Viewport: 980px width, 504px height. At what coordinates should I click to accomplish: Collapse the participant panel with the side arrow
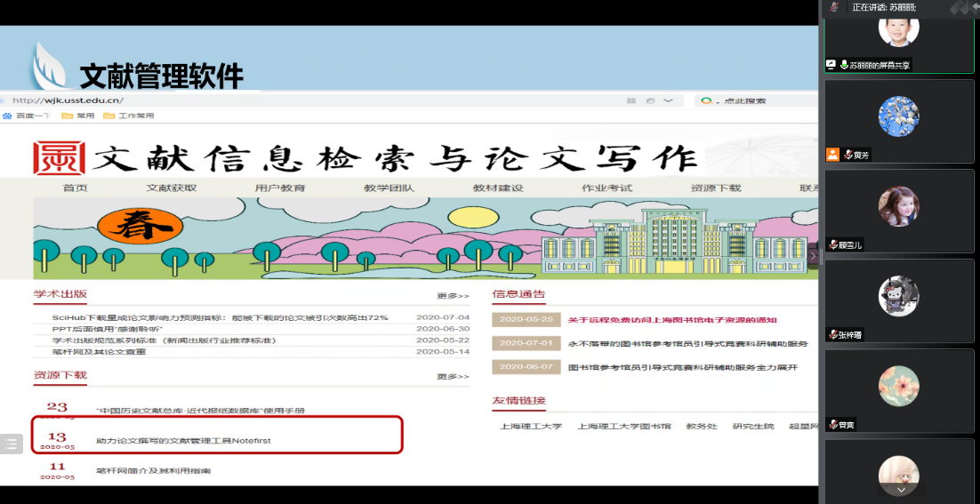[813, 255]
